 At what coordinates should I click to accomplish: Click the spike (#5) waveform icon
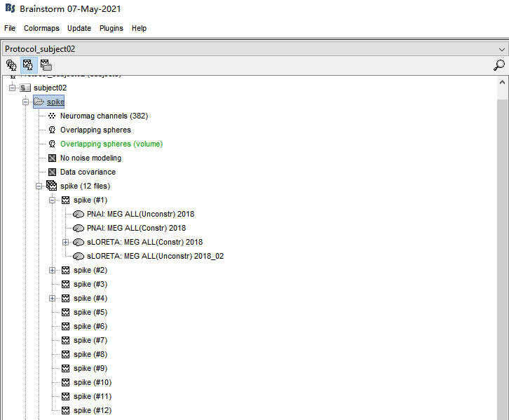tap(66, 312)
